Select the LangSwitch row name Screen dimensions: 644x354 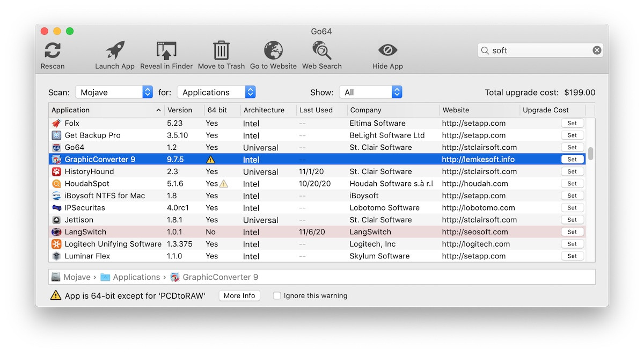[85, 232]
